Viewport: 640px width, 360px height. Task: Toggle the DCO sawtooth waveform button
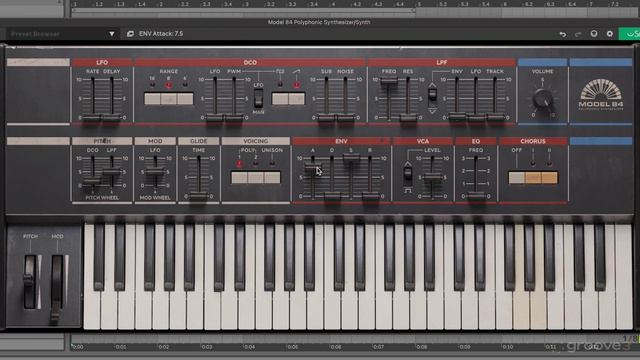pos(296,98)
